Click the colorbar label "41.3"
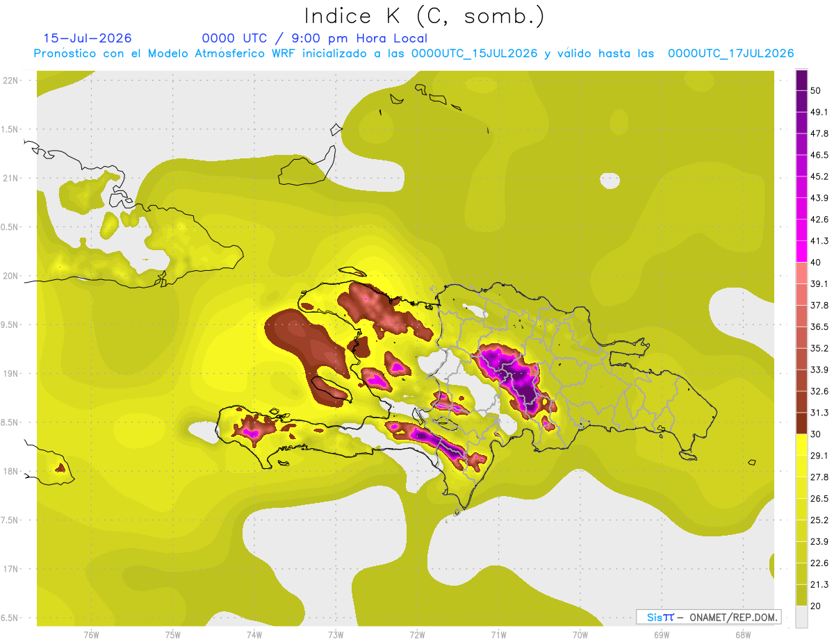 pyautogui.click(x=819, y=241)
